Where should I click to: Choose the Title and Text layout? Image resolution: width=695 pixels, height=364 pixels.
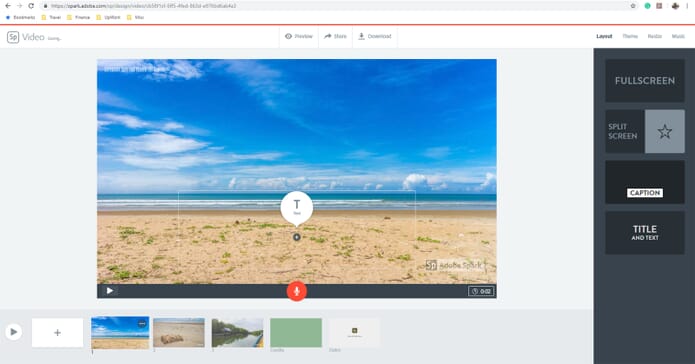coord(645,233)
